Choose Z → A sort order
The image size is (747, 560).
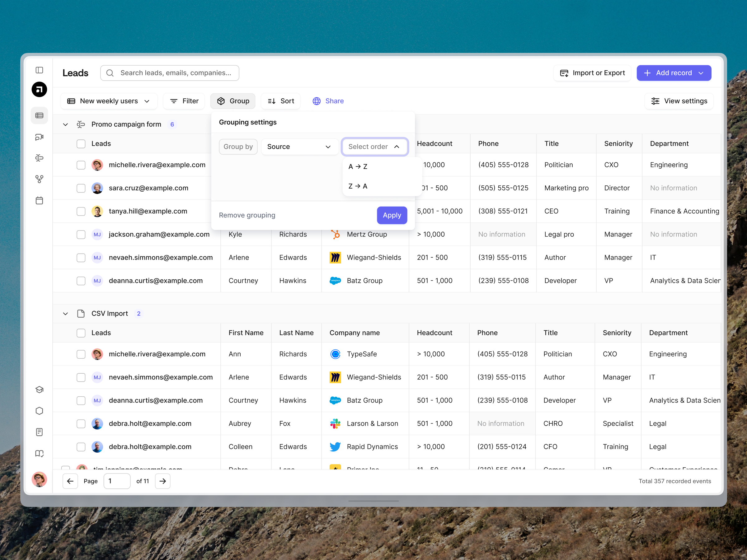click(x=358, y=186)
